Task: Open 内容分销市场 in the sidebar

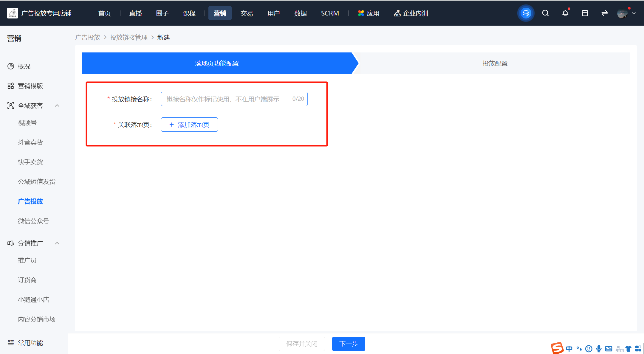Action: 37,319
